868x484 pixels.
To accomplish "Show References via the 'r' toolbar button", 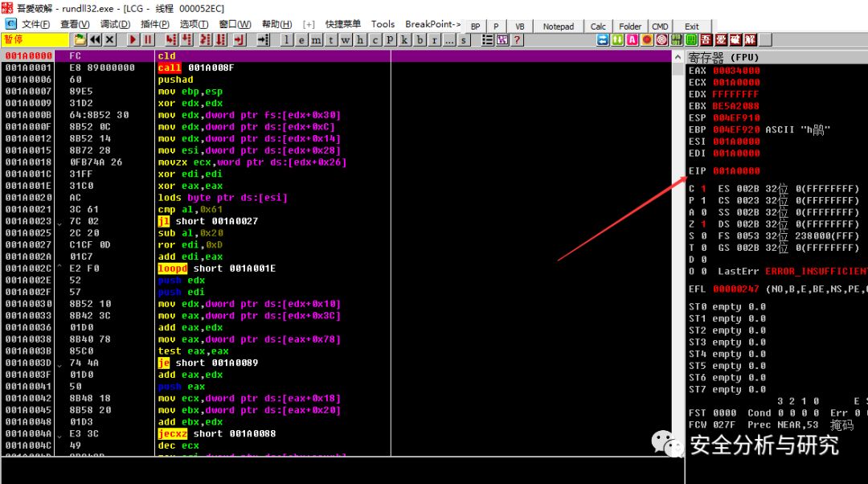I will pos(435,40).
